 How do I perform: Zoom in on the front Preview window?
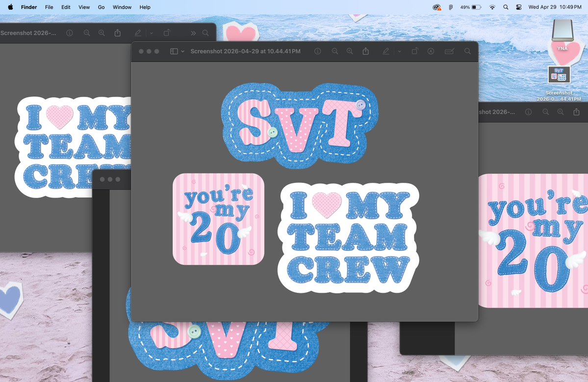point(350,51)
